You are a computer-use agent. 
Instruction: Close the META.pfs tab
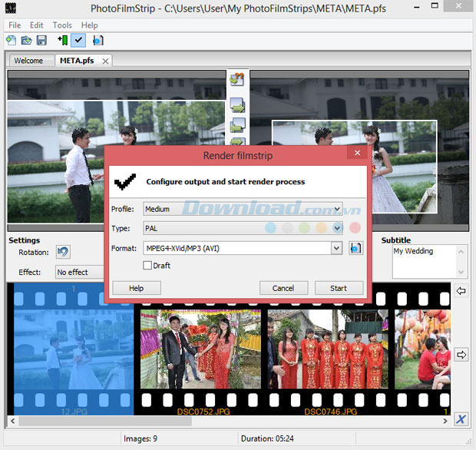point(105,61)
